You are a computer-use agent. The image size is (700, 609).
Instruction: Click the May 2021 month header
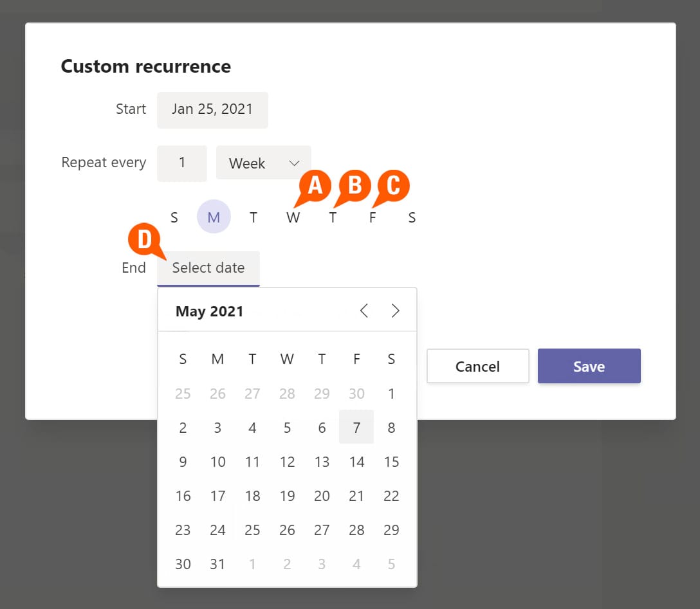point(210,311)
